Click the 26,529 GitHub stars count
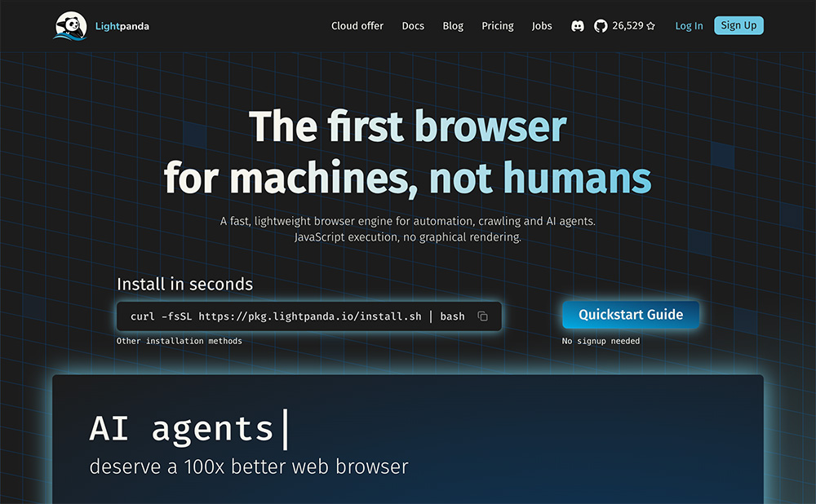Image resolution: width=816 pixels, height=504 pixels. click(628, 26)
